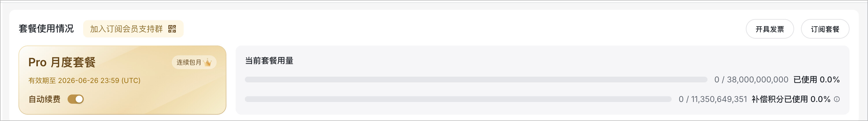Disable the 自动续费 toggle switch
The height and width of the screenshot is (121, 868).
pos(75,99)
